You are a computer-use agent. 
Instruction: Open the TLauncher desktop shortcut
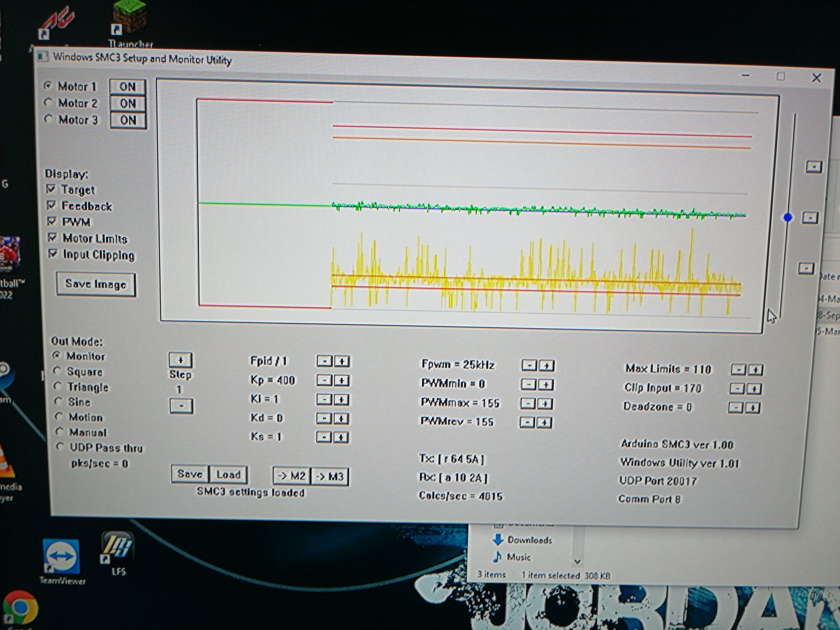129,25
